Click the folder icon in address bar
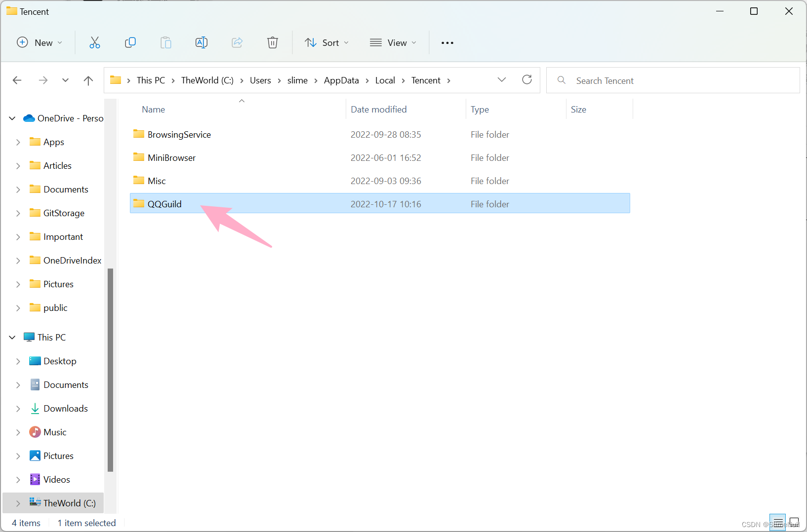The height and width of the screenshot is (532, 807). coord(116,80)
